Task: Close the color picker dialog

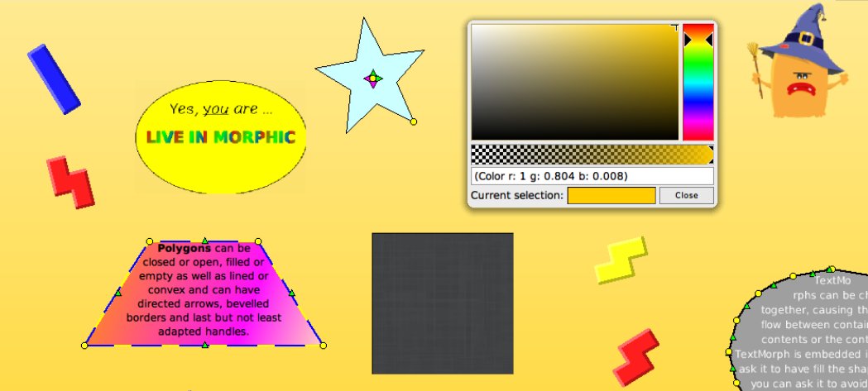Action: pyautogui.click(x=687, y=195)
